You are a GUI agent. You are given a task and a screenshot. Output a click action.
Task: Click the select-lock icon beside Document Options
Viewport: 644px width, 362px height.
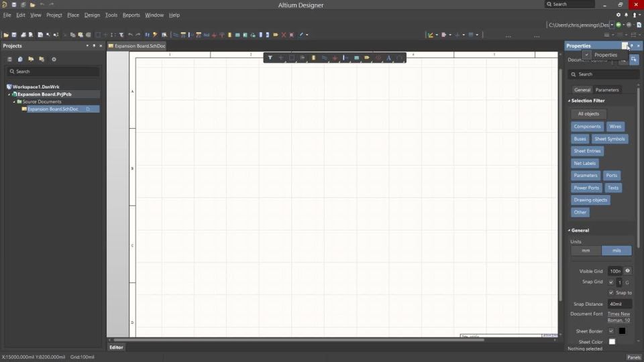634,60
